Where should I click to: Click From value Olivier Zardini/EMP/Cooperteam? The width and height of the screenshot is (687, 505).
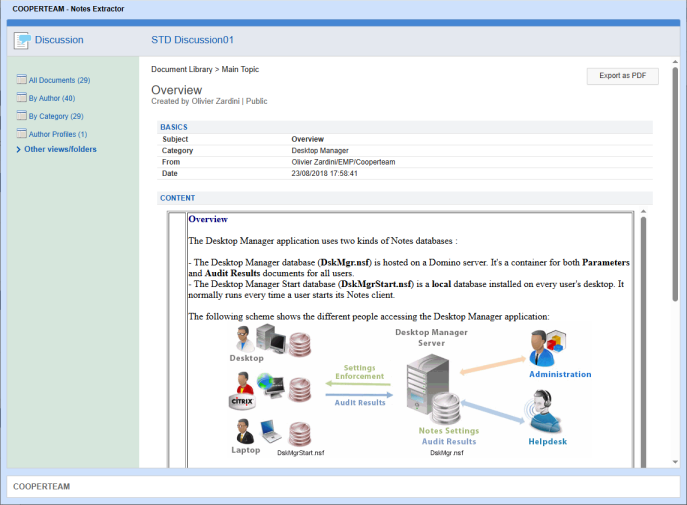344,162
